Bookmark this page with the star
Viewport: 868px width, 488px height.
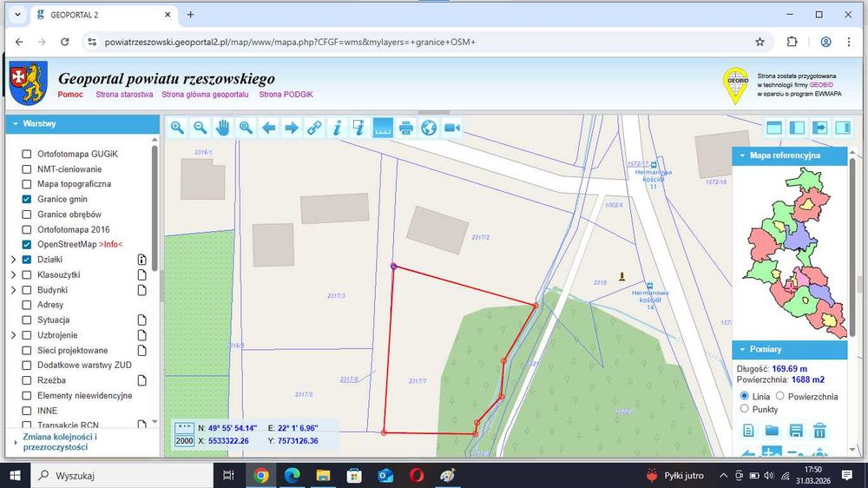click(x=759, y=42)
